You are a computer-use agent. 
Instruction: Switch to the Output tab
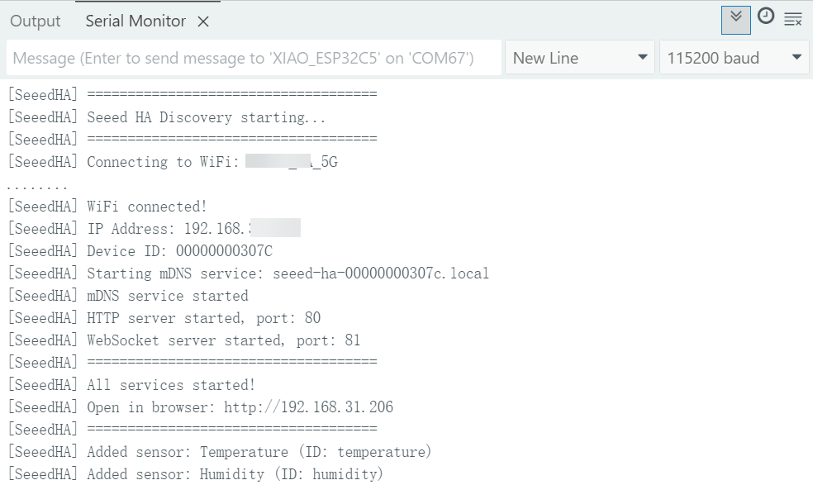point(36,21)
